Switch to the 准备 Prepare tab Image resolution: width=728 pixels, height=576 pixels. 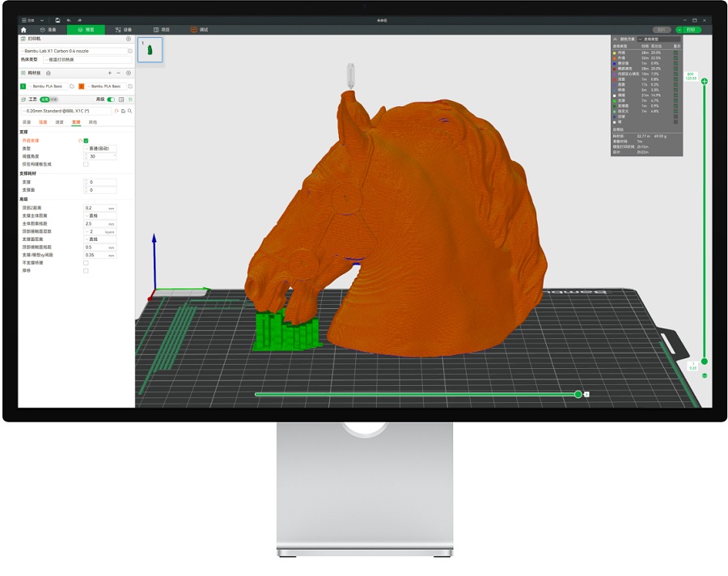[x=49, y=30]
